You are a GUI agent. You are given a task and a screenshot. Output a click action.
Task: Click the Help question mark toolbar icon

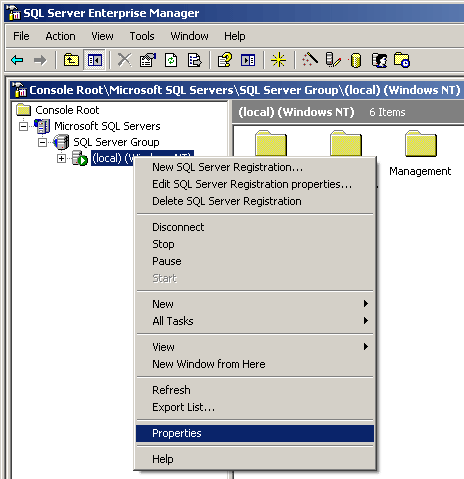(225, 60)
